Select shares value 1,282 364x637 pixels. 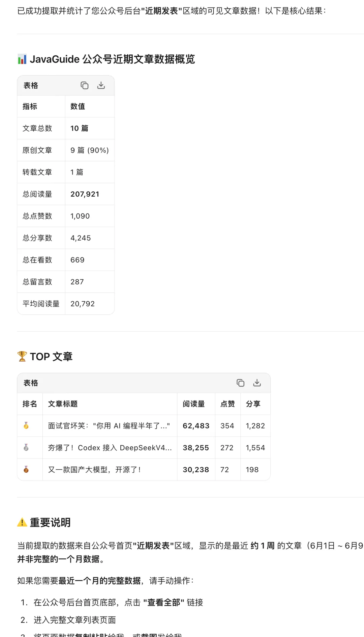(255, 426)
